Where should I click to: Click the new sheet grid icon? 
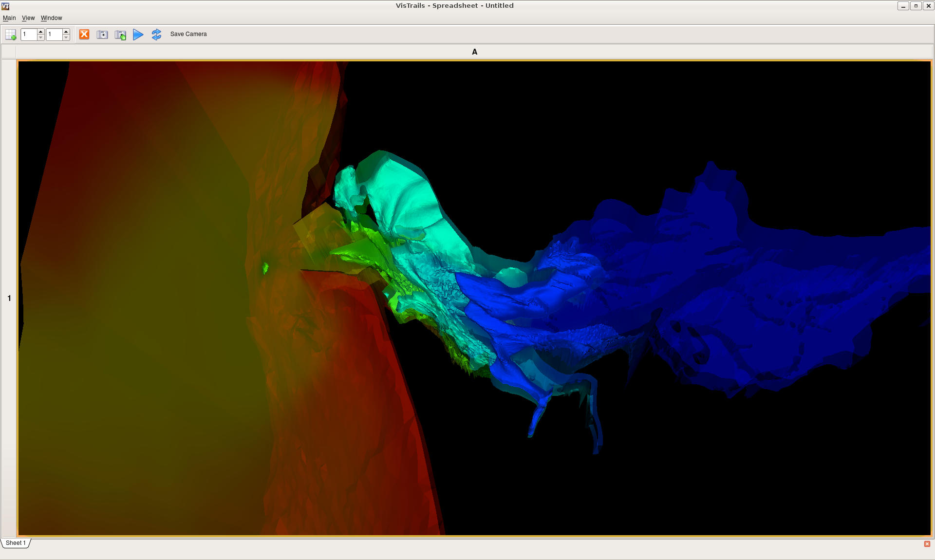point(11,35)
